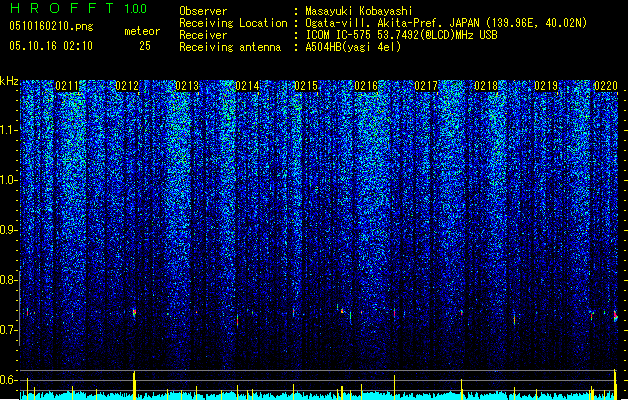
Task: Click the 0.9 kHz axis tick label
Action: point(8,230)
